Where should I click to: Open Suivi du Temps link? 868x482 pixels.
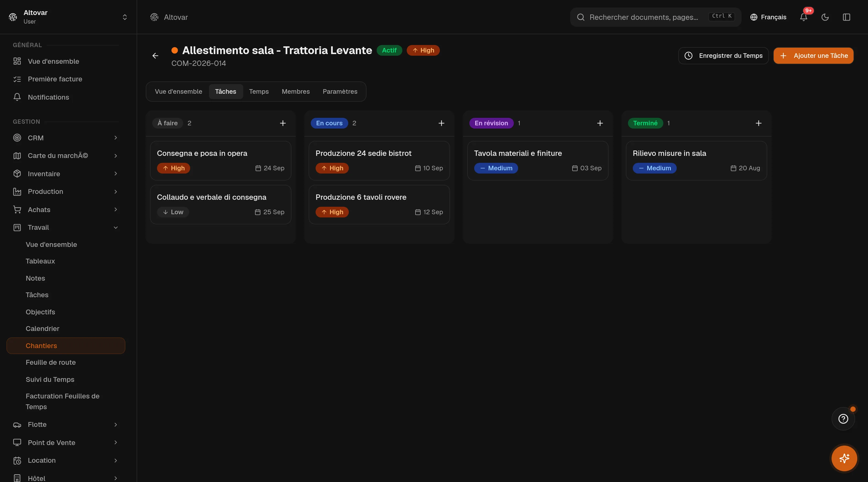pos(50,380)
